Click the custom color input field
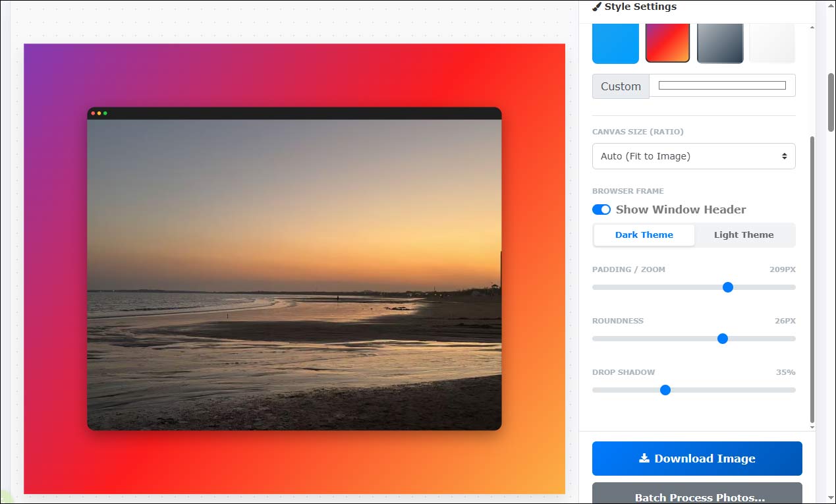Screen dimensions: 836x504 click(x=721, y=85)
